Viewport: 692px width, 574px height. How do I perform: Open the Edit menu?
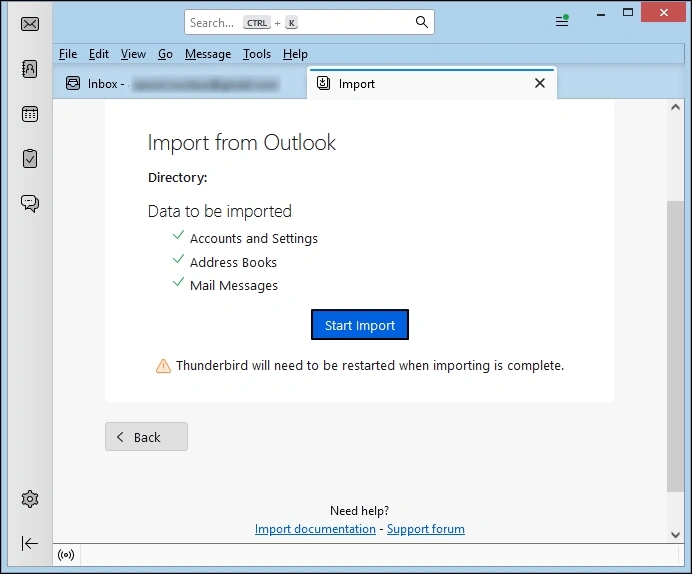point(99,54)
